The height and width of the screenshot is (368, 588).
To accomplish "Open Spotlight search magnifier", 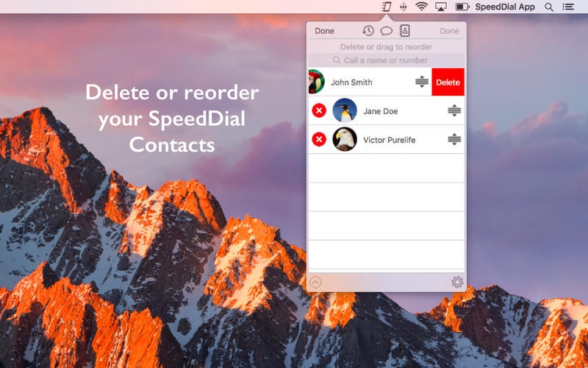I will pyautogui.click(x=549, y=7).
